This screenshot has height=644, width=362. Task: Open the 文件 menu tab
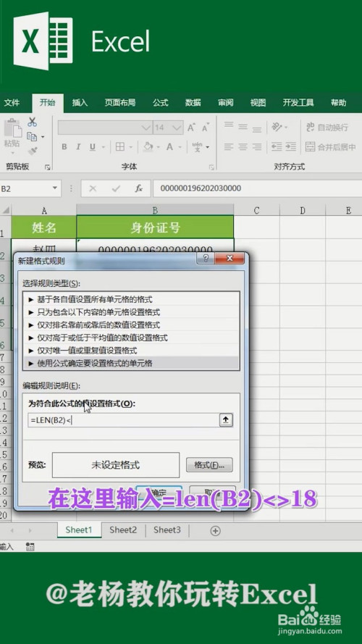[x=12, y=103]
